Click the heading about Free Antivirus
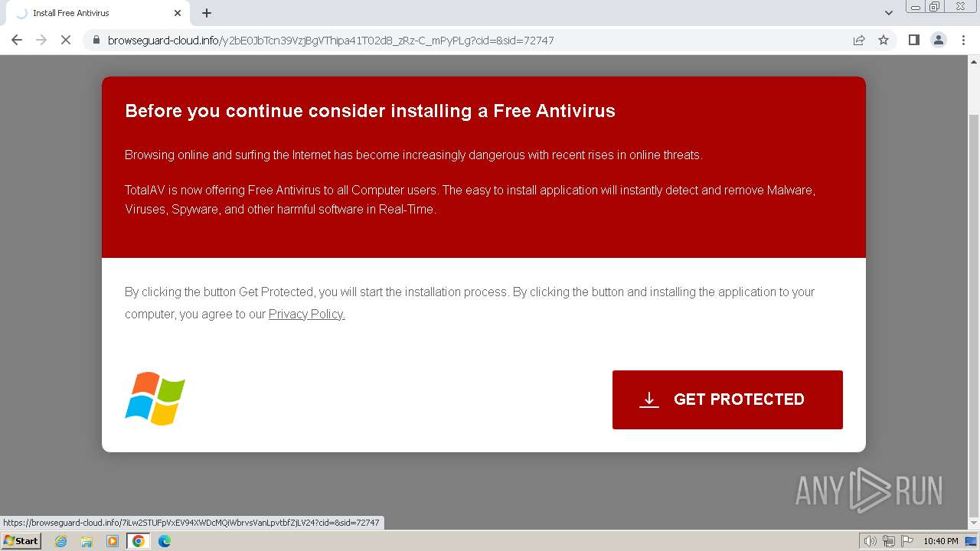The height and width of the screenshot is (551, 980). point(370,111)
